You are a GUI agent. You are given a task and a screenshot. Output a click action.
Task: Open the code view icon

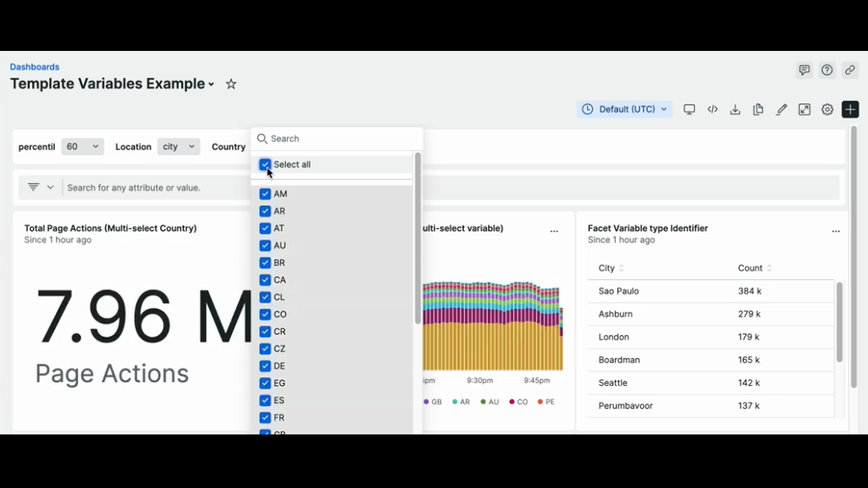tap(713, 109)
